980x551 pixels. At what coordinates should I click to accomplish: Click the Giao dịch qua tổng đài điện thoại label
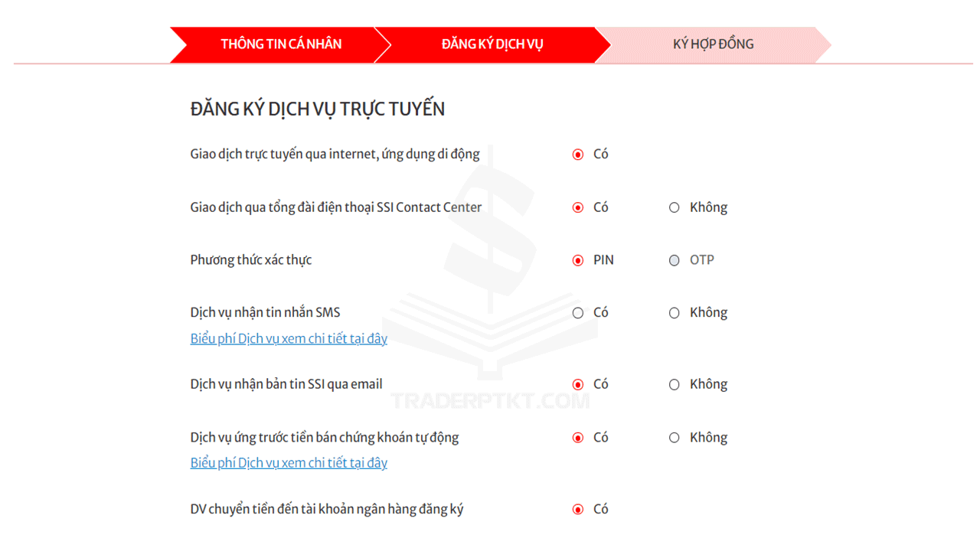click(x=336, y=207)
